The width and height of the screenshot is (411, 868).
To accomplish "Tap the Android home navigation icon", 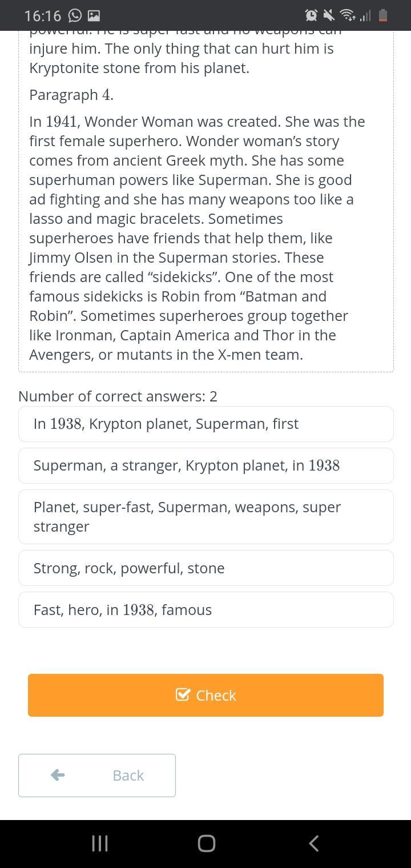I will [206, 843].
